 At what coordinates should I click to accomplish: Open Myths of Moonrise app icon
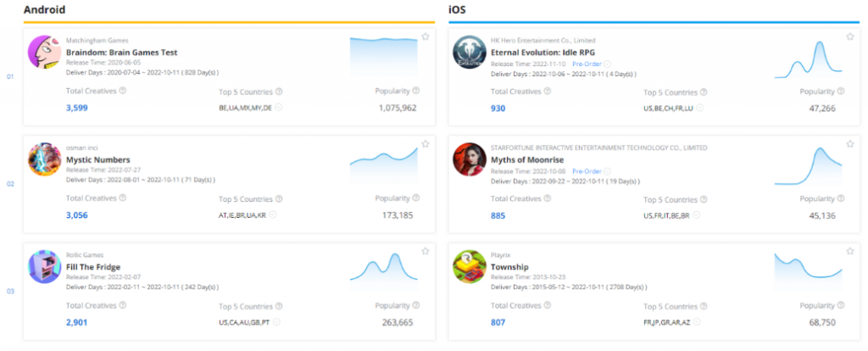[470, 159]
